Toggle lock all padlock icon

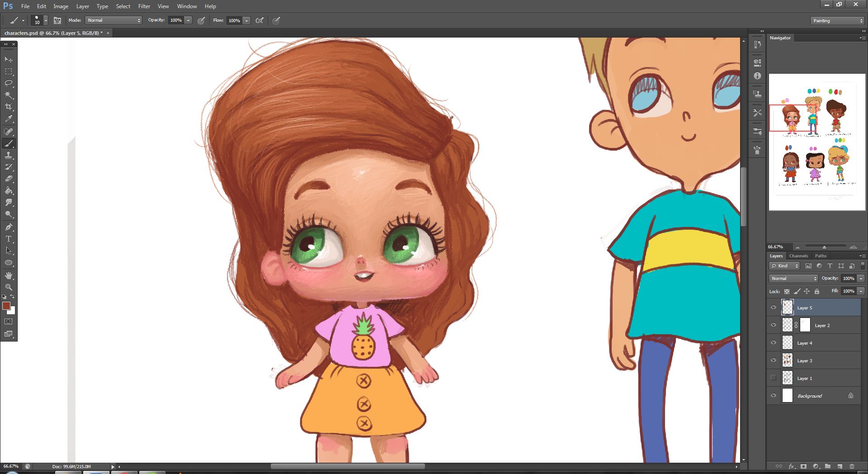(817, 291)
